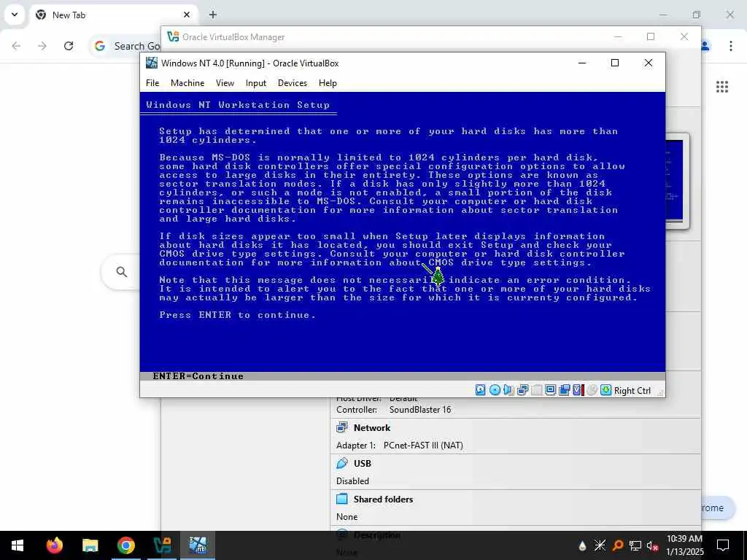Click the greyed-out mouse integration status icon
Screen dimensions: 747x560
click(x=592, y=391)
